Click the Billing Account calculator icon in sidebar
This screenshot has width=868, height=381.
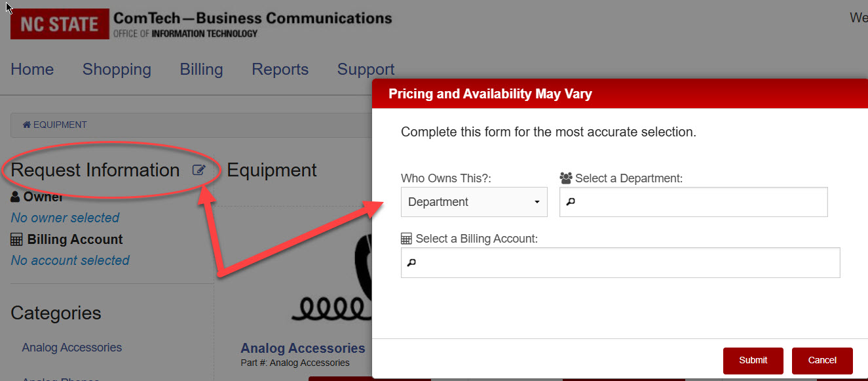point(17,239)
